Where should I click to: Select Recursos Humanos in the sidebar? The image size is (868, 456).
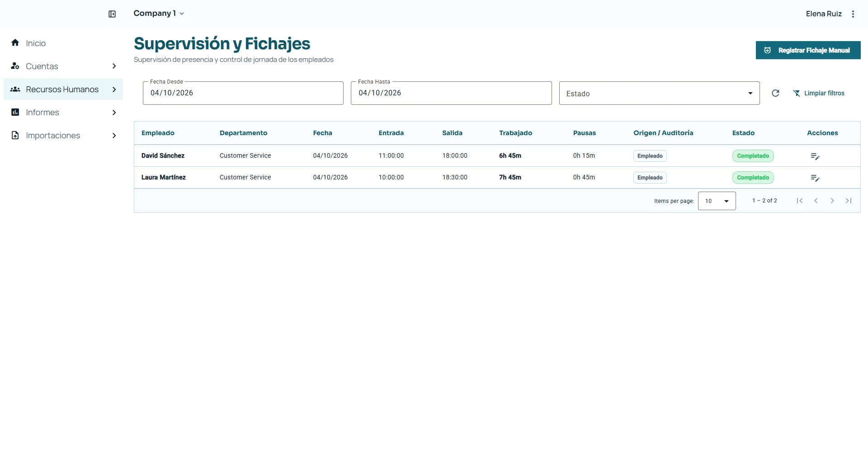63,89
